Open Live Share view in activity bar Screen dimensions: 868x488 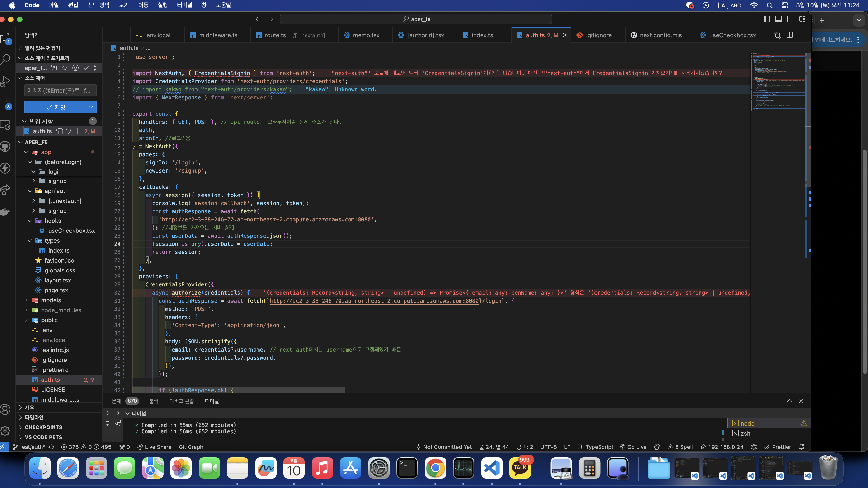click(6, 190)
